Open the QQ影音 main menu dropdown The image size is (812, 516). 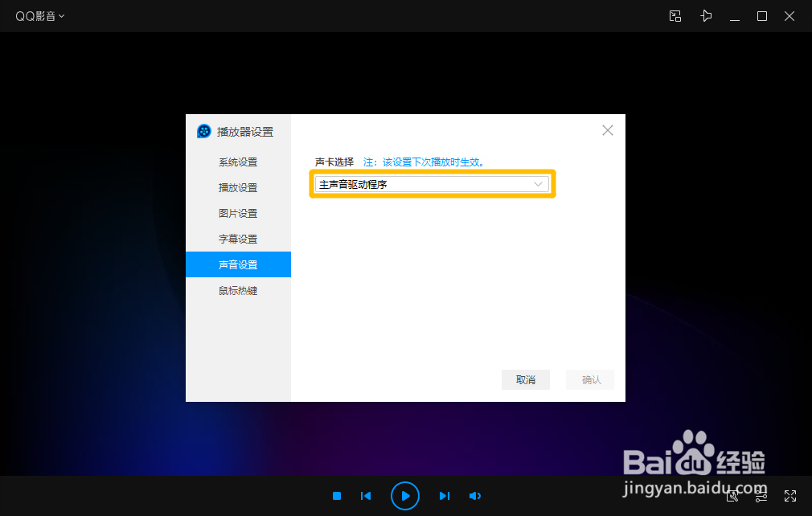tap(40, 16)
